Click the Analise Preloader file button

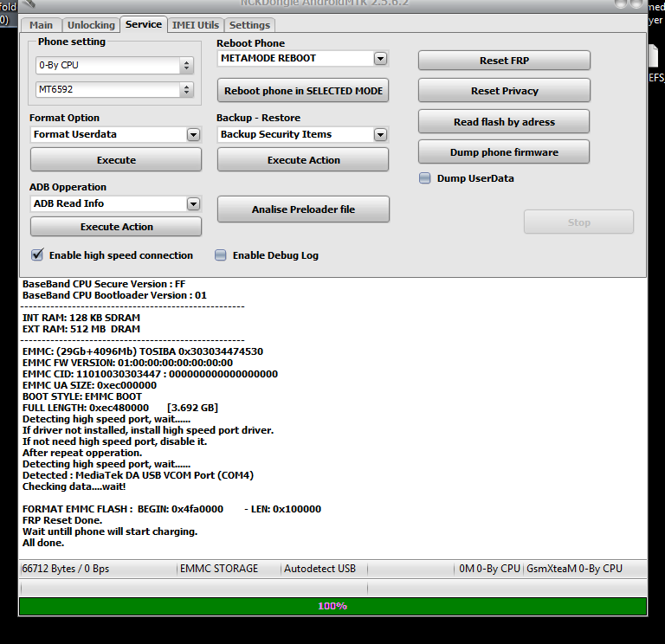(x=303, y=209)
